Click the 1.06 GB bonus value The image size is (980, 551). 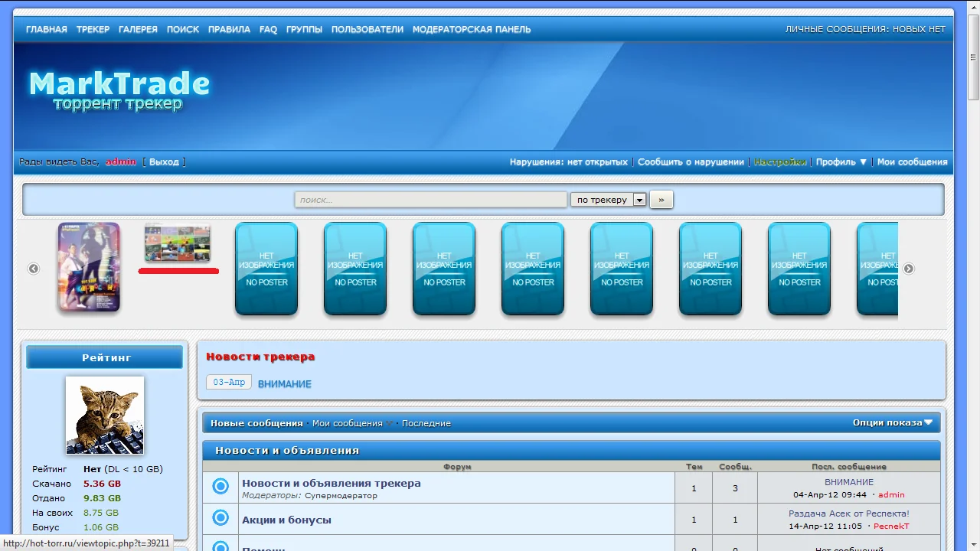pyautogui.click(x=101, y=527)
